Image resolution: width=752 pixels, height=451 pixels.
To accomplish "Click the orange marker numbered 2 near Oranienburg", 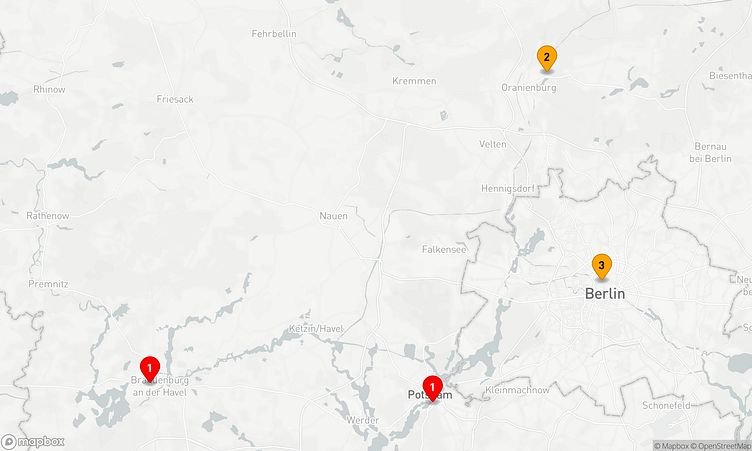I will point(546,59).
